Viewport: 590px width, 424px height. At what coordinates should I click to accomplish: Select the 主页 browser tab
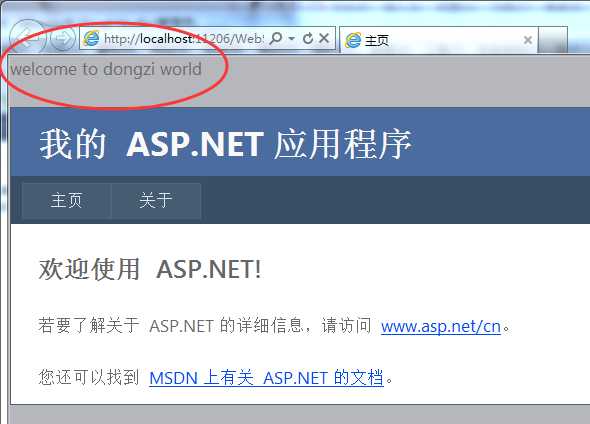coord(439,40)
